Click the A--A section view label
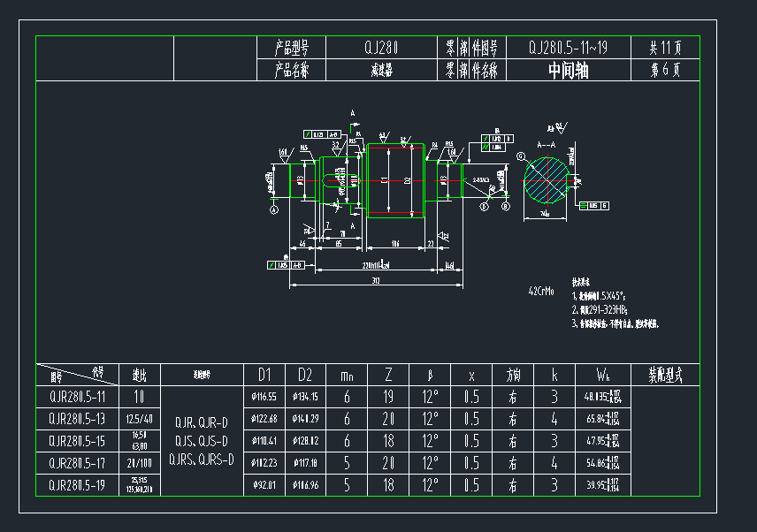757x532 pixels. (546, 145)
